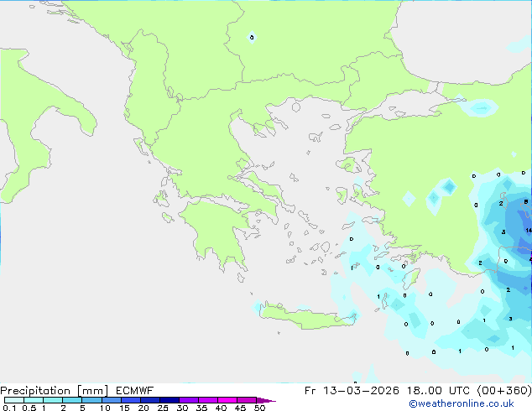Viewport: 532px width, 411px height.
Task: Click the 0.5–1 mm legend swatch
Action: pos(34,400)
